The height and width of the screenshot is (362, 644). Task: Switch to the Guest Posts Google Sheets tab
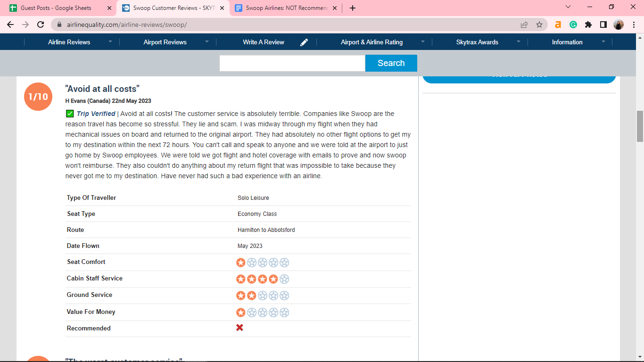60,8
